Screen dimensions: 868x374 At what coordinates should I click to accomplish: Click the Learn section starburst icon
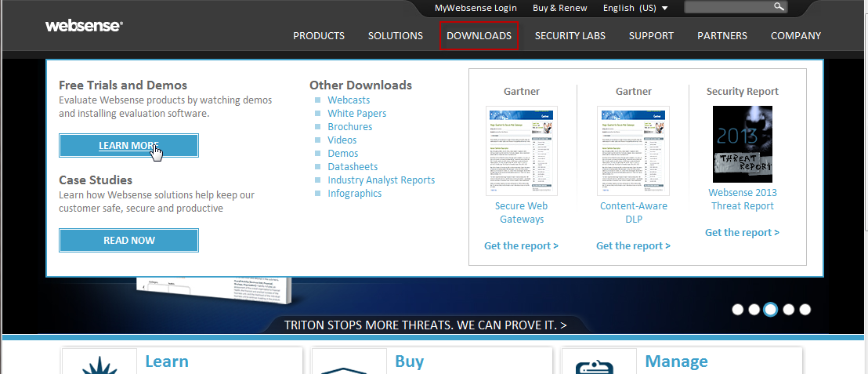[x=99, y=365]
